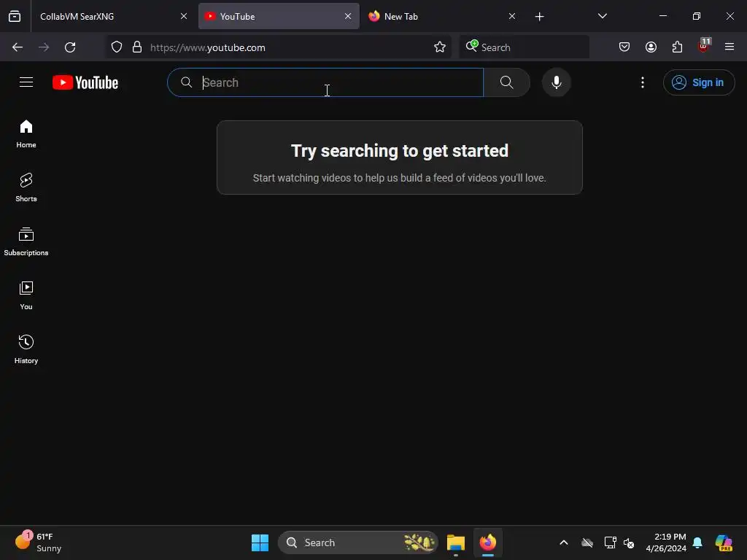This screenshot has height=560, width=747.
Task: Open Firefox account icon
Action: [x=651, y=47]
